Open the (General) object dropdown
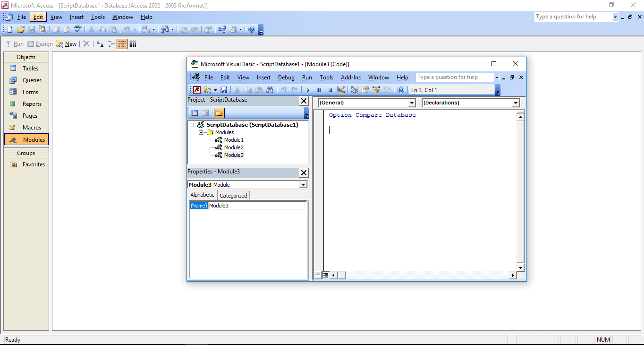Screen dimensions: 644x345 (x=412, y=103)
